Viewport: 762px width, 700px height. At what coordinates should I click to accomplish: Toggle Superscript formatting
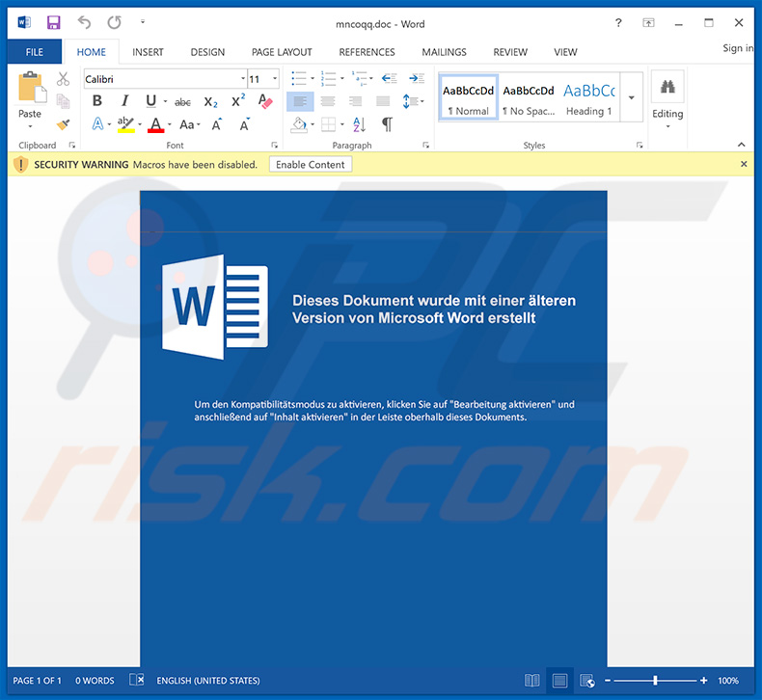click(x=238, y=101)
